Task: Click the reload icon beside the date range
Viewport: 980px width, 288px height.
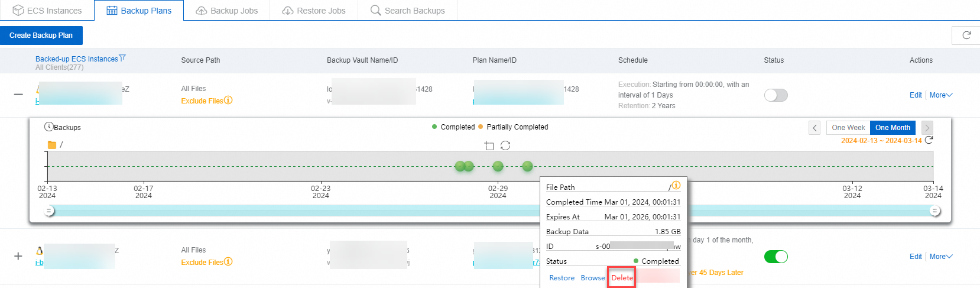Action: [929, 140]
